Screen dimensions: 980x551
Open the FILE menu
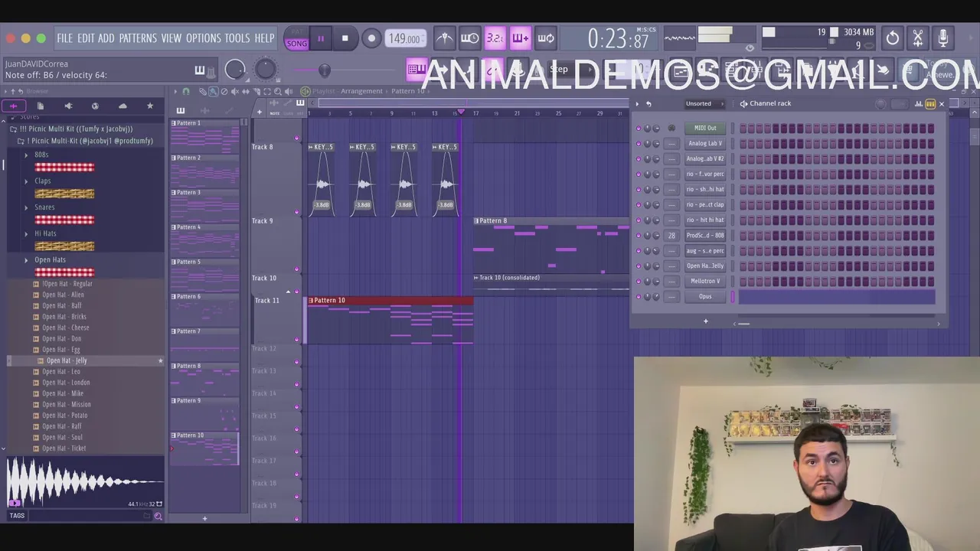point(64,38)
